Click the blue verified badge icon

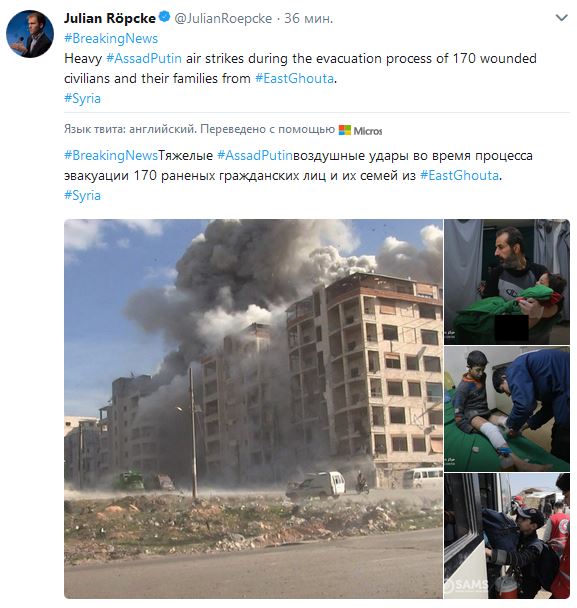165,17
